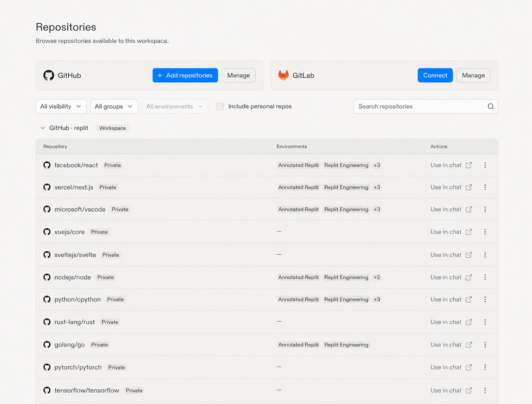
Task: Click the pytorch/pytorch repository name
Action: pos(78,367)
